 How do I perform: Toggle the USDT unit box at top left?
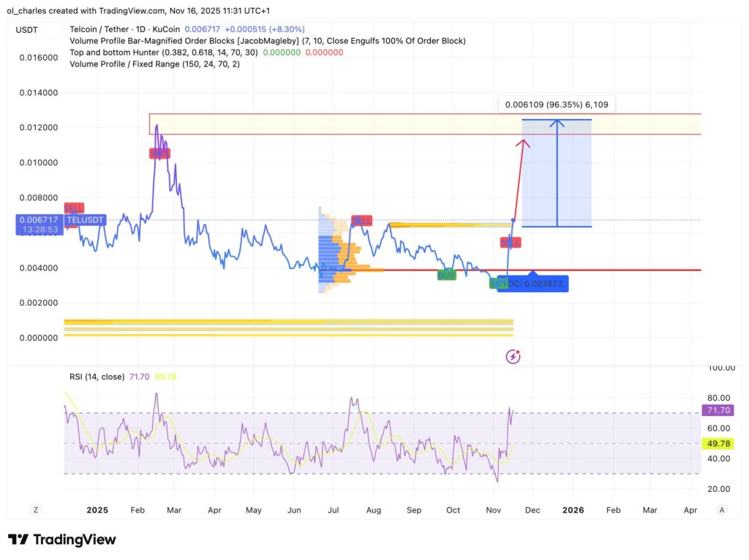pyautogui.click(x=26, y=29)
